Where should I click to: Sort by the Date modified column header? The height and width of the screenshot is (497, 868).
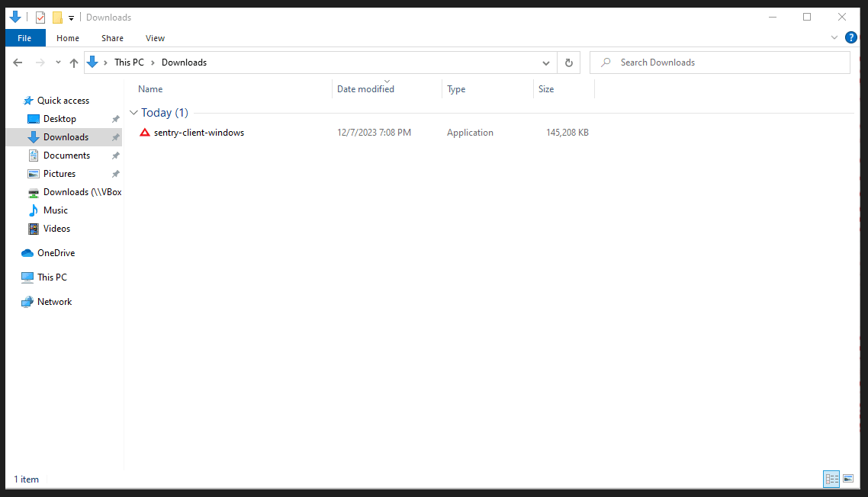(365, 89)
